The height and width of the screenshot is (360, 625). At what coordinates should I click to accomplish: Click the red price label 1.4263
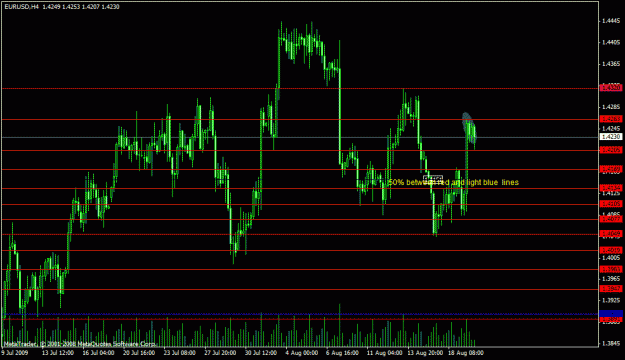point(611,119)
